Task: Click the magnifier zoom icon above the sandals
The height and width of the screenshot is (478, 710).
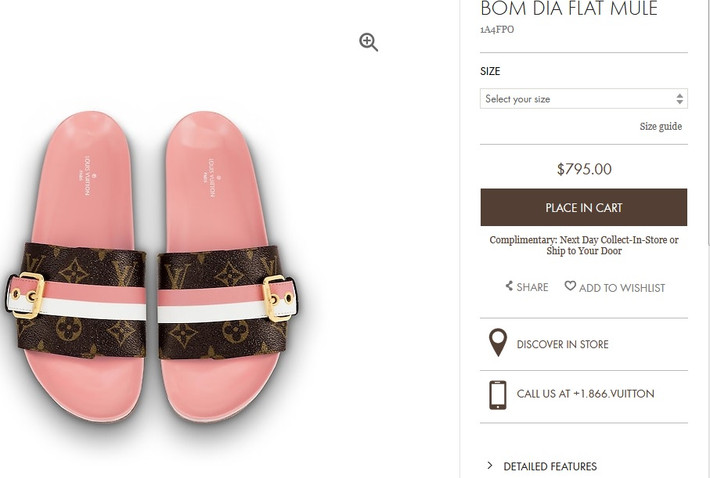Action: pos(369,42)
